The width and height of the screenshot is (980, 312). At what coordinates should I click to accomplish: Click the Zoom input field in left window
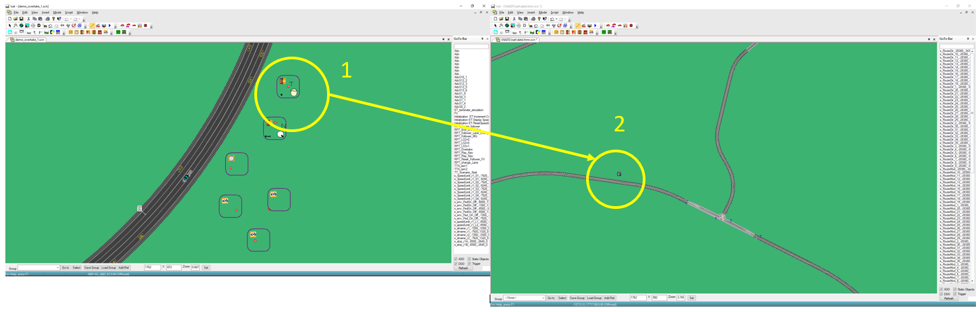[x=196, y=268]
